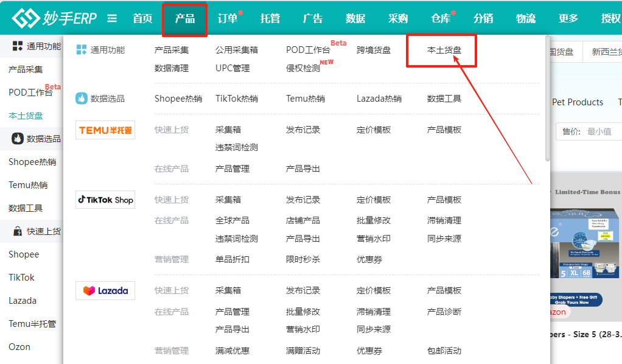
Task: Click 数据工具 in the left sidebar
Action: pyautogui.click(x=26, y=208)
